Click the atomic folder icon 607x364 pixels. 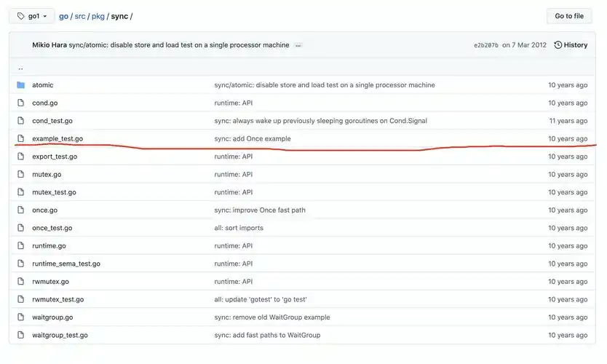20,85
